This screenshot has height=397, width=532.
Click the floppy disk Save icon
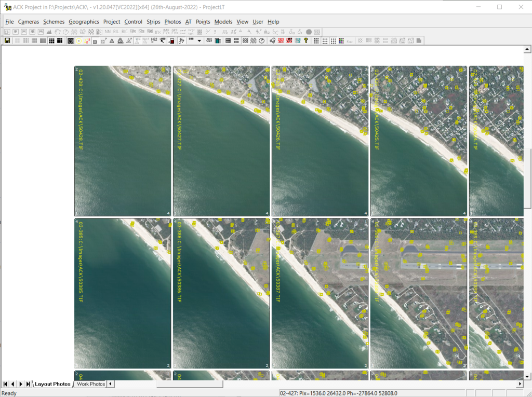click(x=7, y=40)
